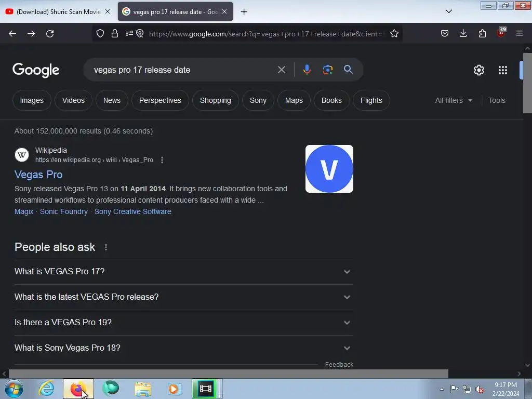
Task: Open the search Tools options
Action: (x=497, y=100)
